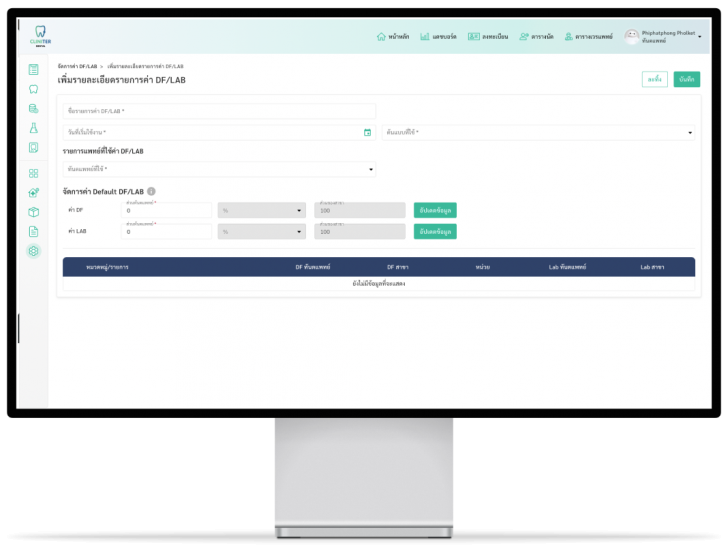Click the Lab สาขา table column header
This screenshot has width=728, height=551.
coord(652,267)
